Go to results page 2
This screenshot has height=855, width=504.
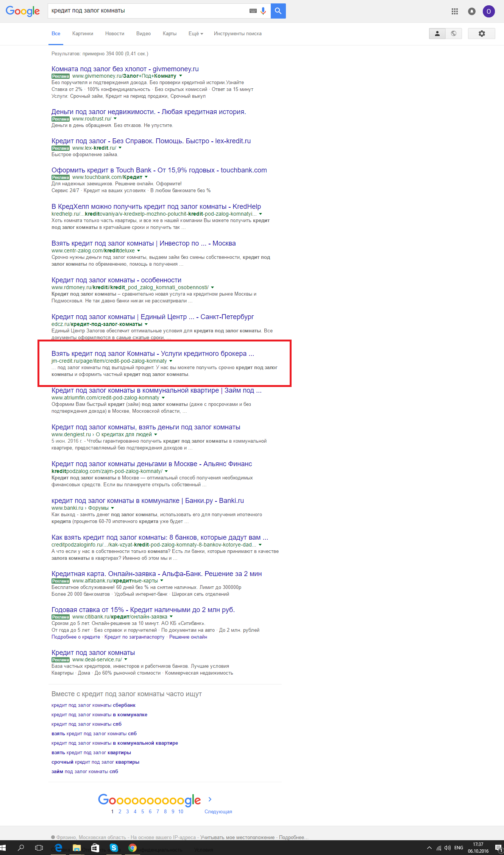(x=120, y=811)
